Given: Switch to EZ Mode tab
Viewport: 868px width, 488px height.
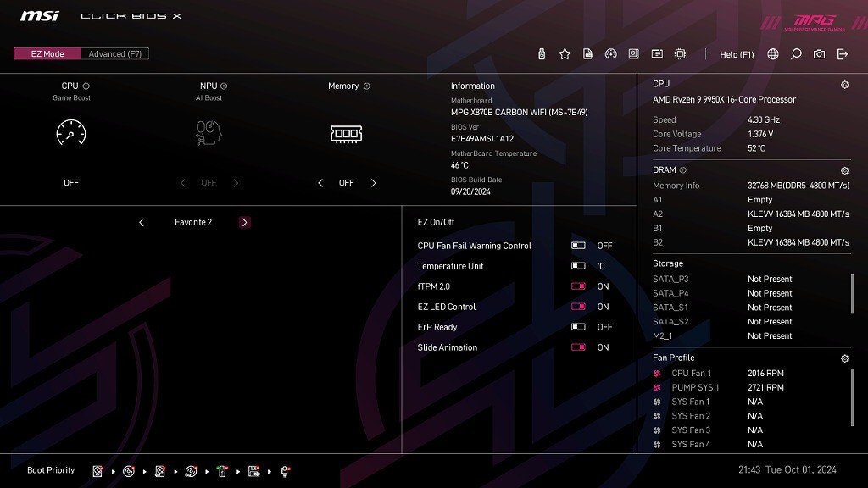Looking at the screenshot, I should 47,53.
